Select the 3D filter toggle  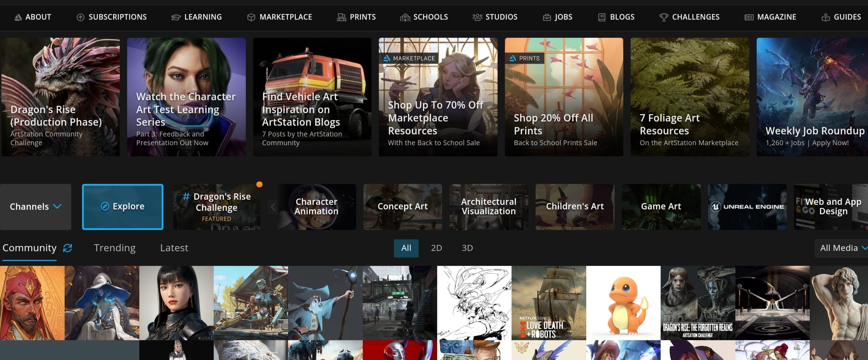(467, 248)
